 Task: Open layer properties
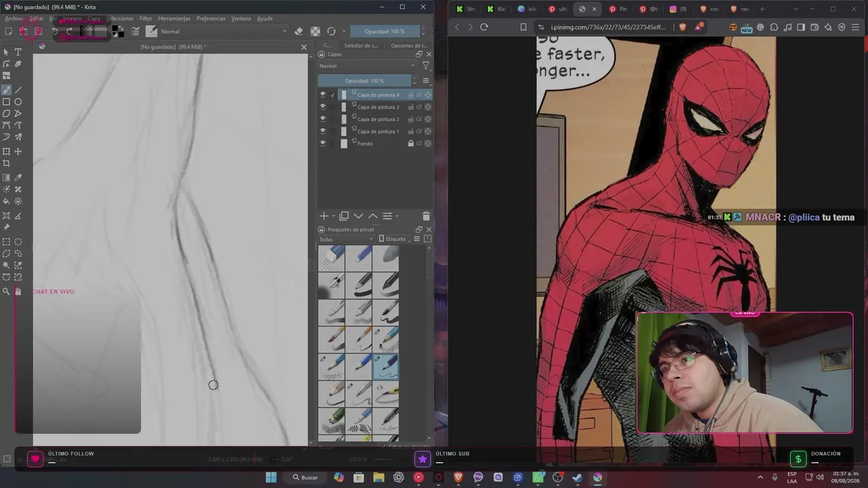[x=387, y=216]
